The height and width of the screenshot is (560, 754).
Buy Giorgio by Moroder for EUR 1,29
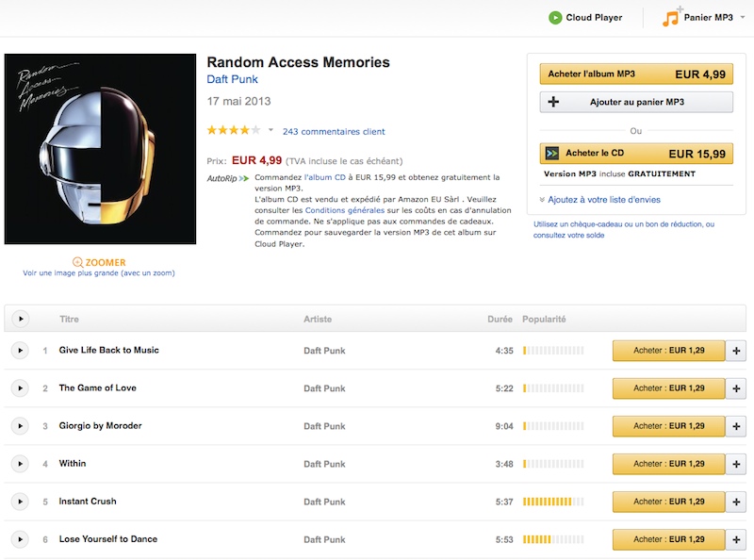tap(668, 426)
